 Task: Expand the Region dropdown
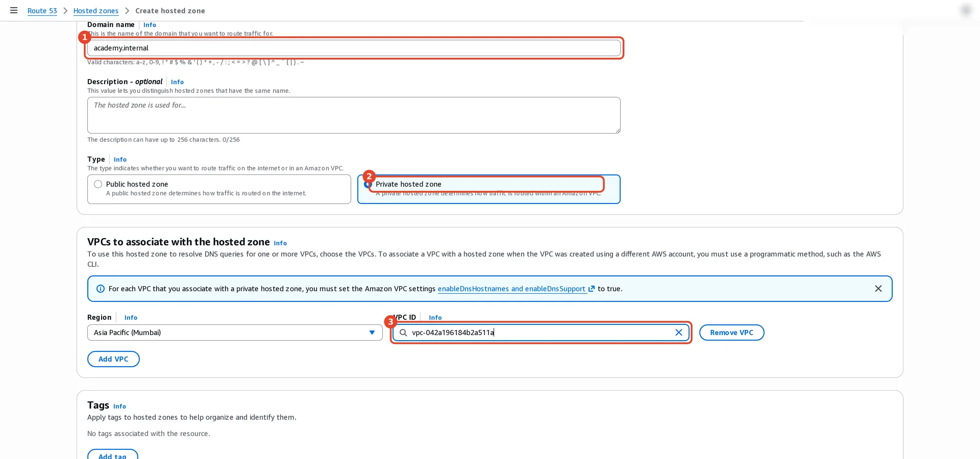point(235,333)
